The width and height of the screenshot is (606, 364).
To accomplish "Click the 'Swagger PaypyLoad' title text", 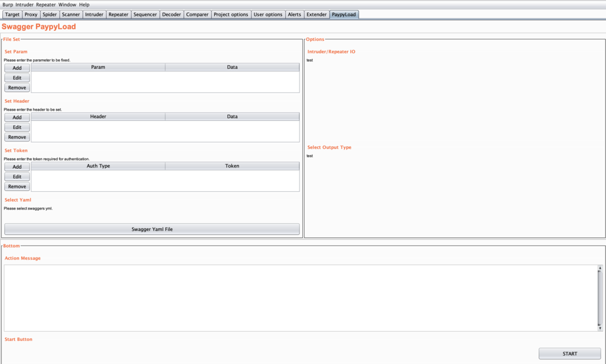I will pos(38,27).
